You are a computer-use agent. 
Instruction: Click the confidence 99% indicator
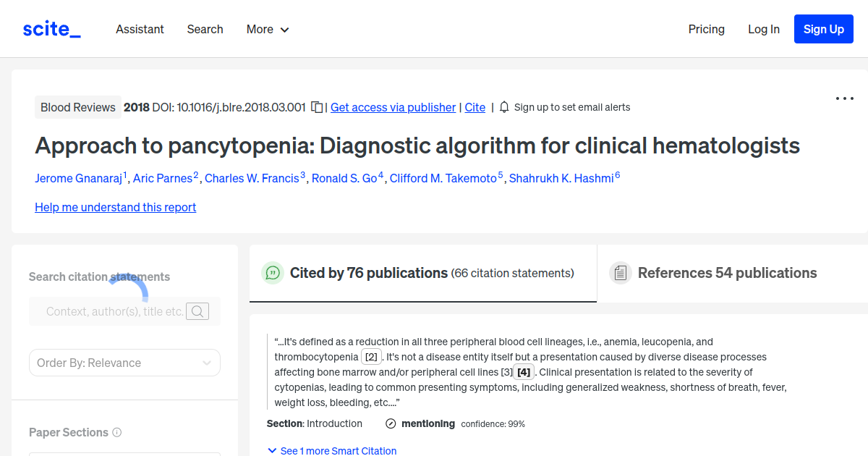(x=493, y=423)
